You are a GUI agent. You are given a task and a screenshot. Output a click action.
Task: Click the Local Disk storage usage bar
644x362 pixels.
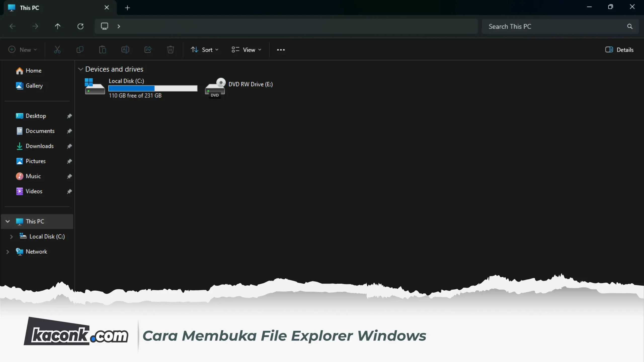[x=153, y=88]
